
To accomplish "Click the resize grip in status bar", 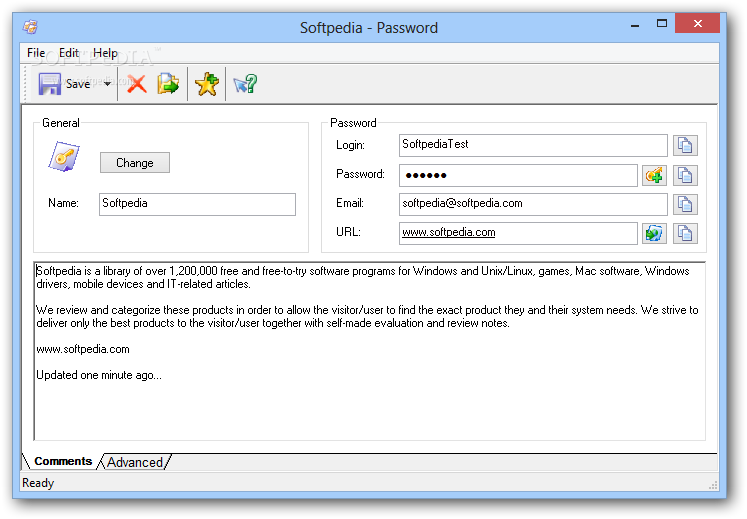I will pos(713,485).
